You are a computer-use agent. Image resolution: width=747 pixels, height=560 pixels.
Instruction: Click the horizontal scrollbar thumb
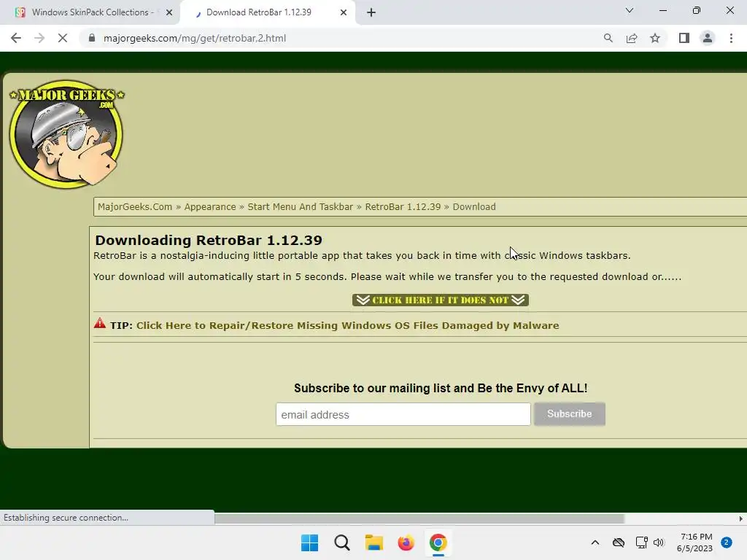(x=419, y=518)
